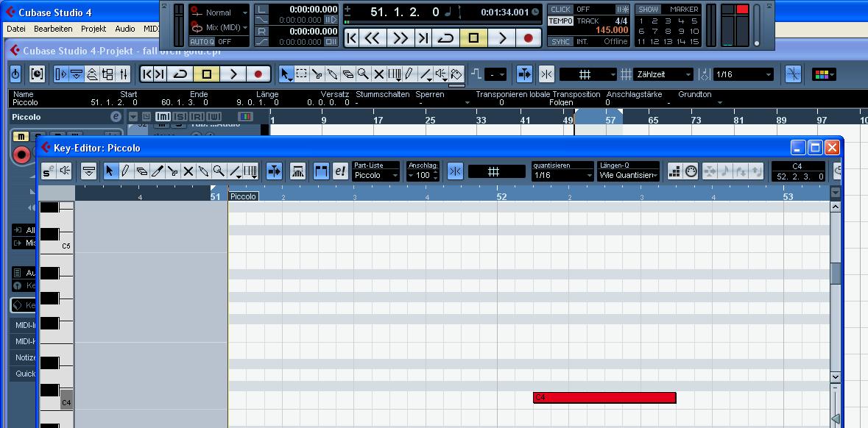Open the Mix (MIDI) cycle record dropdown
The width and height of the screenshot is (868, 428).
(x=219, y=27)
